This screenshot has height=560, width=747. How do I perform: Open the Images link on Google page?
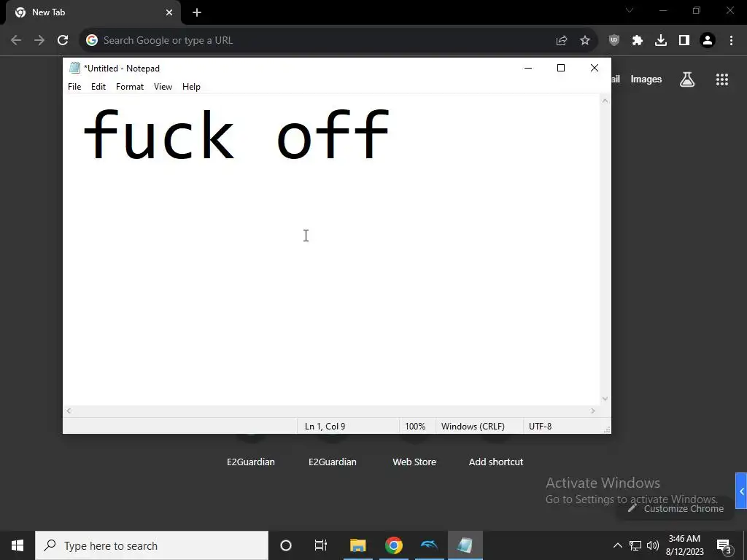point(646,79)
